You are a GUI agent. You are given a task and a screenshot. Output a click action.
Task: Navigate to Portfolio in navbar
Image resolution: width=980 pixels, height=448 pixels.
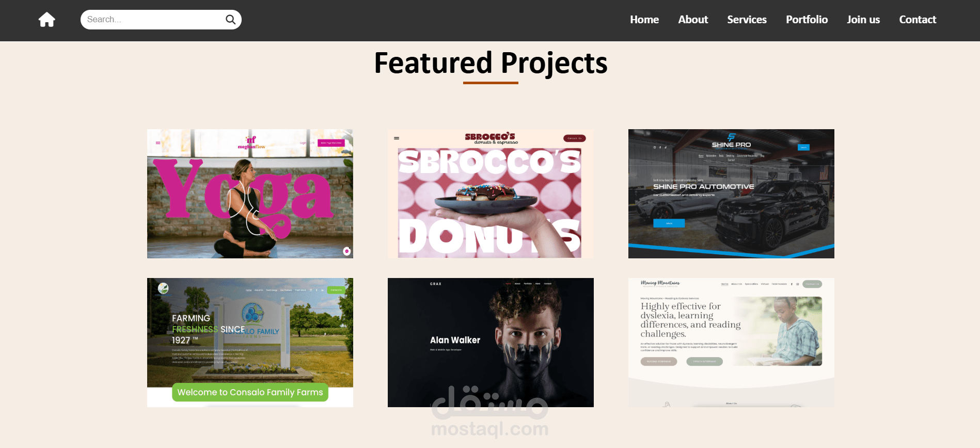(807, 20)
